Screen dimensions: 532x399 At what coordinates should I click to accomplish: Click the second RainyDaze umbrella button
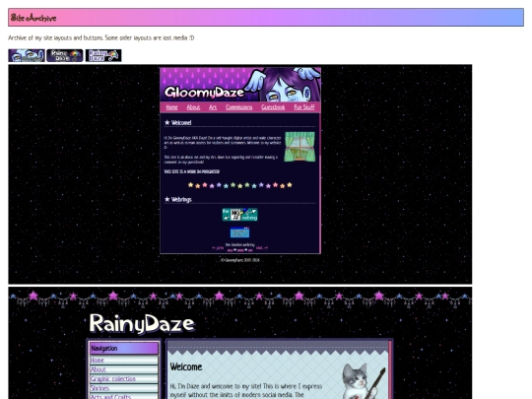(x=103, y=55)
